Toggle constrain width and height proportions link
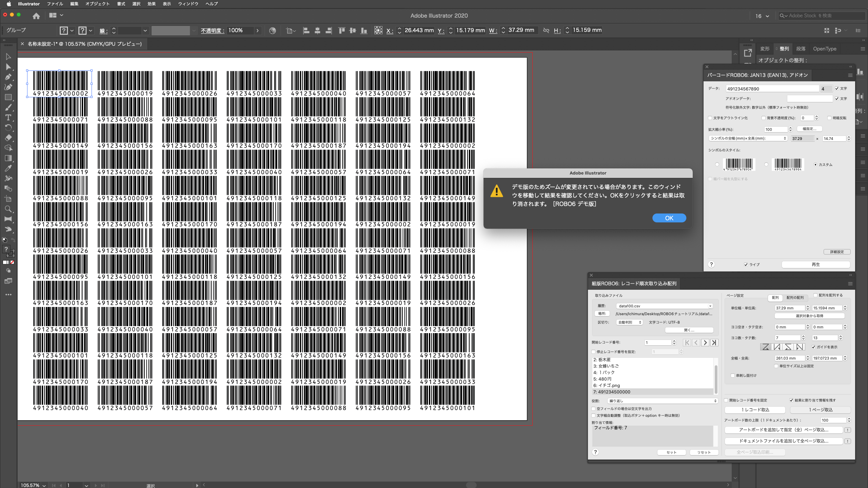This screenshot has height=488, width=868. tap(546, 30)
